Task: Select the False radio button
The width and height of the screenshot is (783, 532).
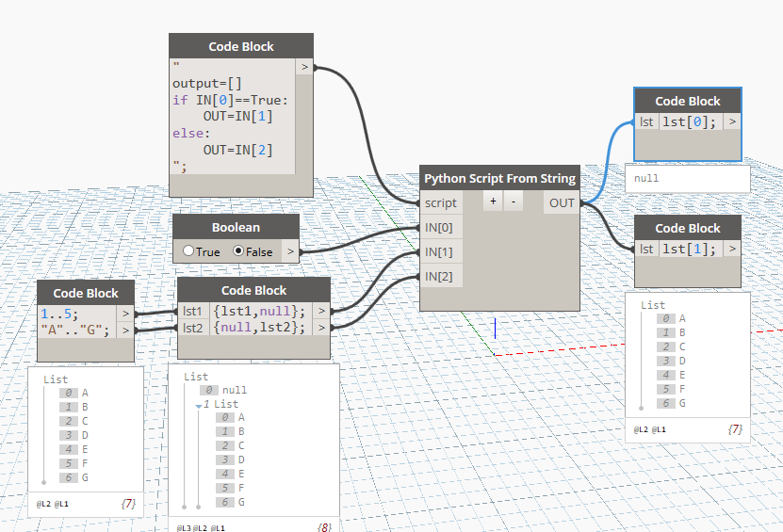Action: [x=237, y=251]
